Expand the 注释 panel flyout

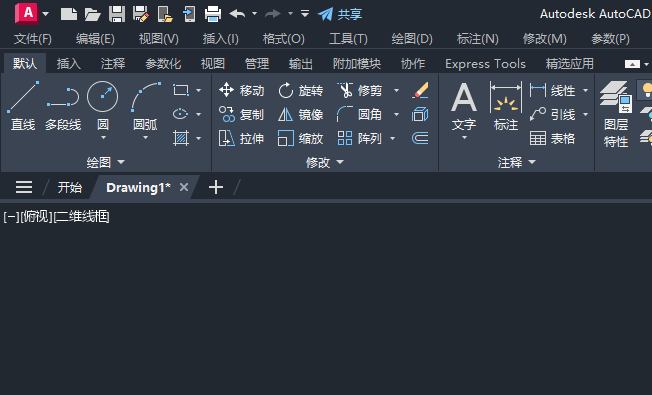tap(516, 162)
